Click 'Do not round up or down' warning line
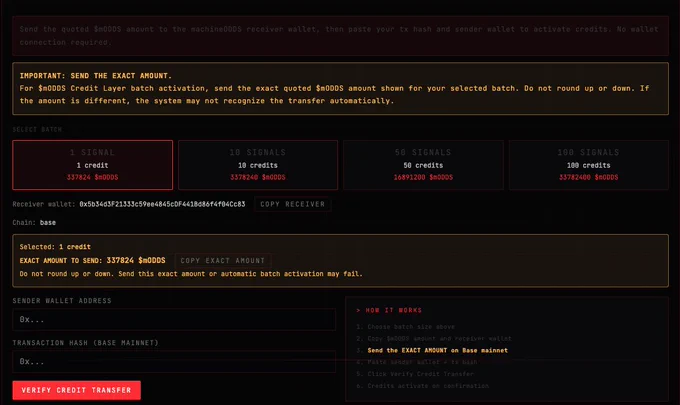 point(191,274)
